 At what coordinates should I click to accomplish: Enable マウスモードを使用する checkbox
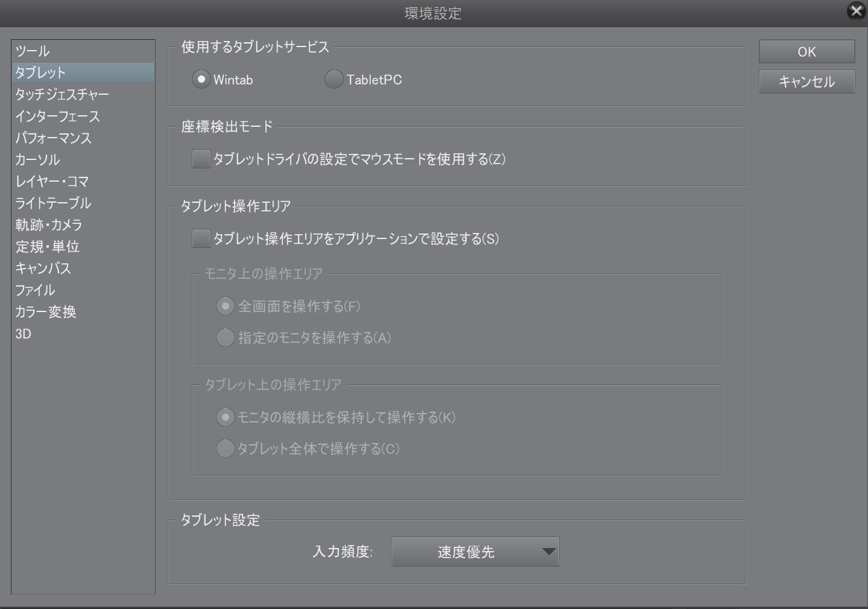click(x=201, y=159)
